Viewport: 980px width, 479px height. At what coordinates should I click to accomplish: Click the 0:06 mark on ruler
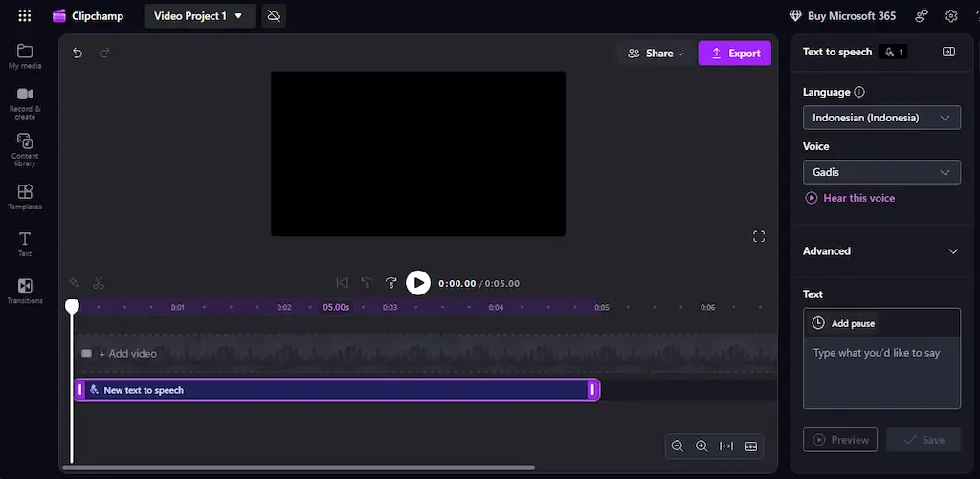[x=707, y=307]
